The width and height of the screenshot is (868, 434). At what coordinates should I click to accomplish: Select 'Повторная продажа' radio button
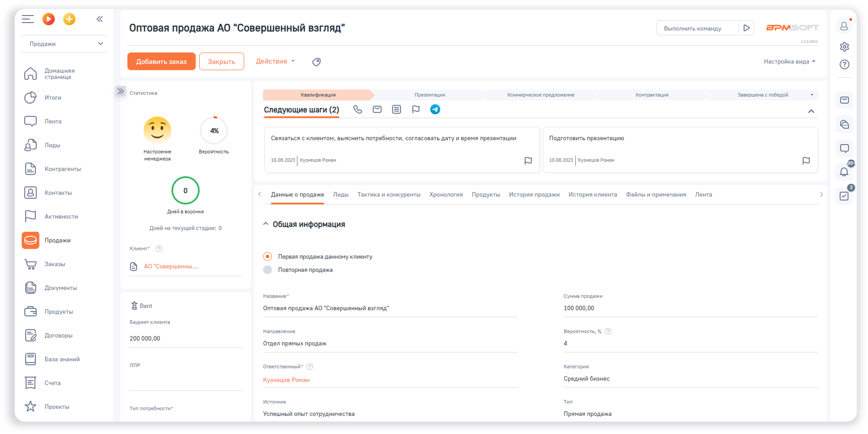268,270
